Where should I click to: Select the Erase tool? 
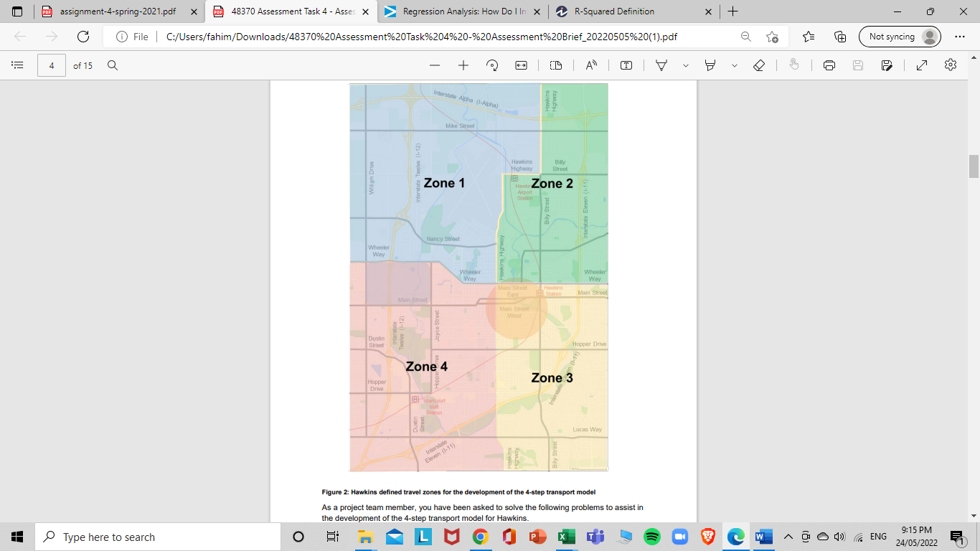point(759,65)
